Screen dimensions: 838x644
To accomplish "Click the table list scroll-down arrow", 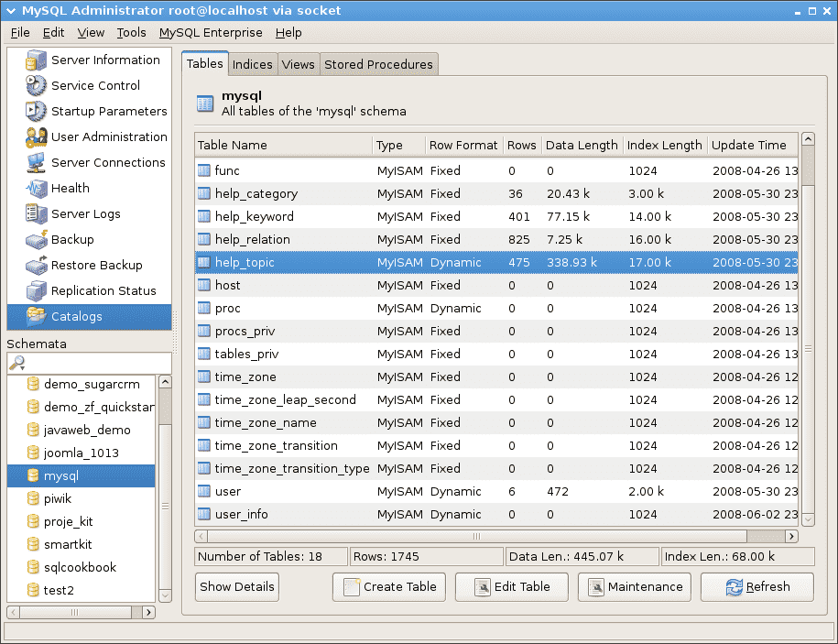I will coord(808,519).
